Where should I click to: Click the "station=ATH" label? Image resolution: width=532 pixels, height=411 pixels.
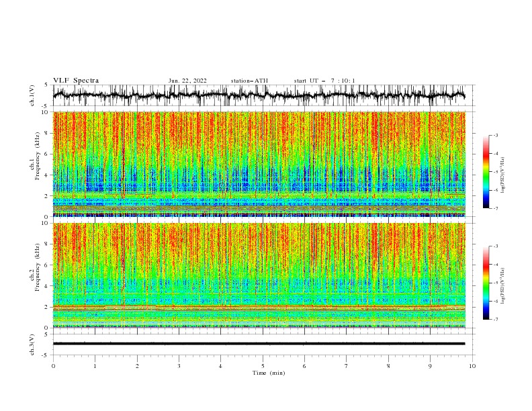(x=249, y=81)
